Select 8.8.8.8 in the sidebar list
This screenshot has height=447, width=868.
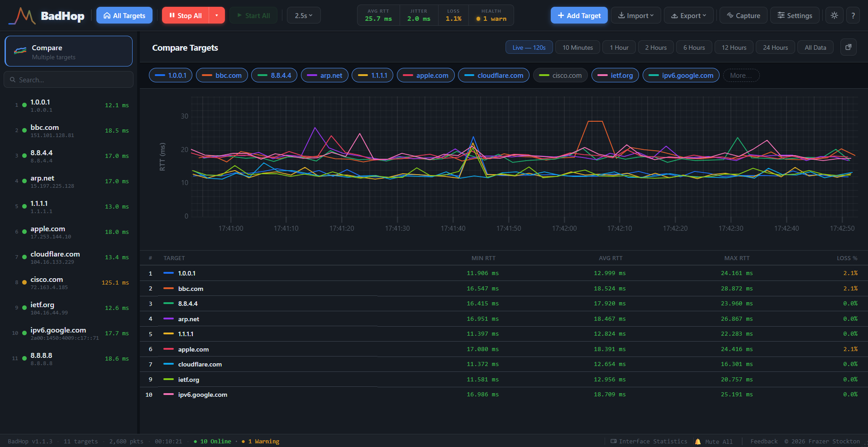pos(69,359)
